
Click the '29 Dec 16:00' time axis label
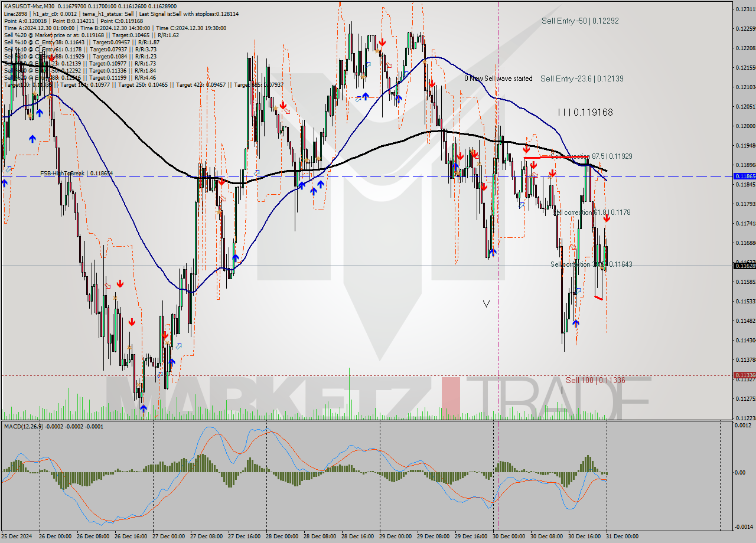tap(471, 537)
